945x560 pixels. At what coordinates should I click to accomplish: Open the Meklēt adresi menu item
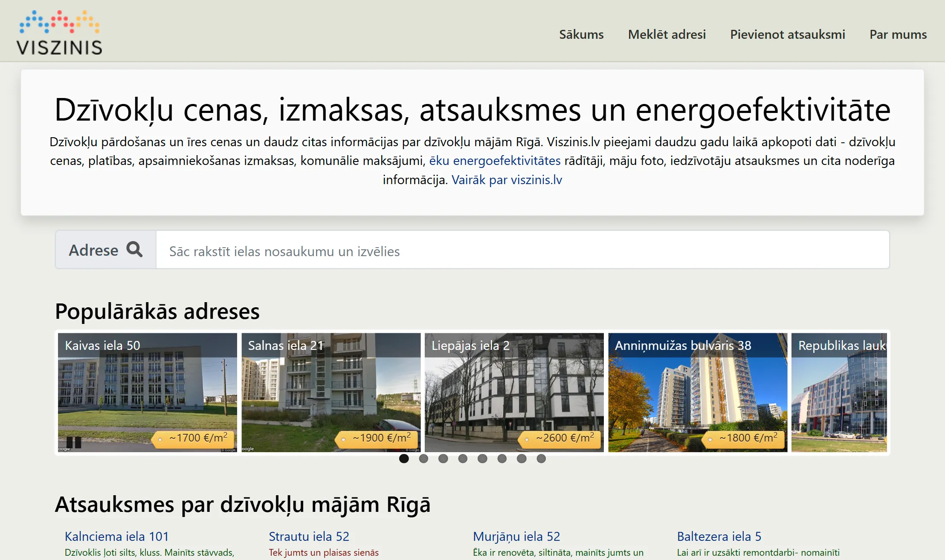pyautogui.click(x=667, y=35)
